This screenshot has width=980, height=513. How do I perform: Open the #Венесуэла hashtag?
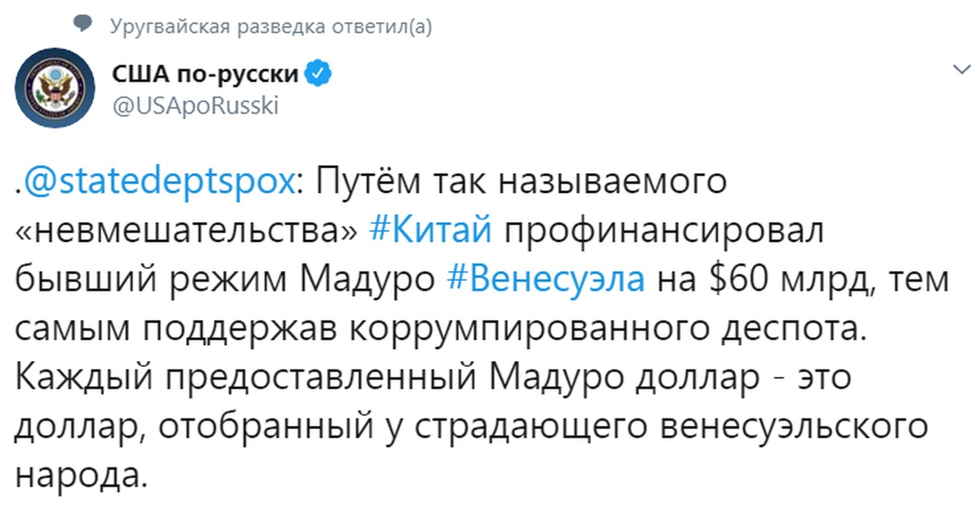(x=546, y=280)
